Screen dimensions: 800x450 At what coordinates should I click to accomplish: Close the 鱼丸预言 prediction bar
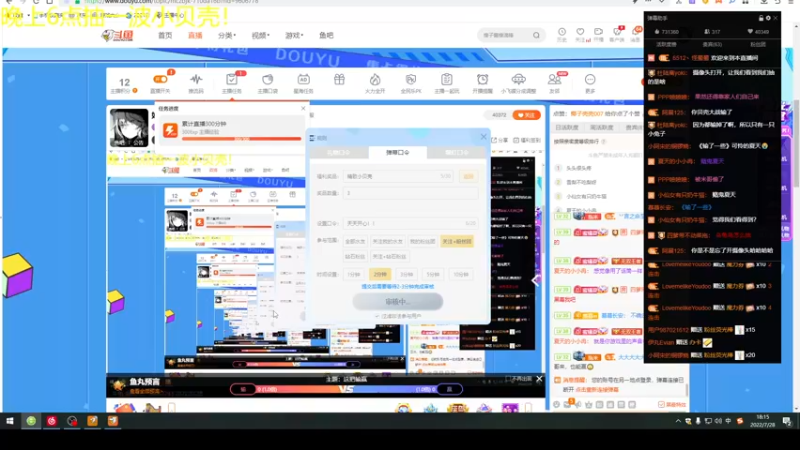pos(539,379)
